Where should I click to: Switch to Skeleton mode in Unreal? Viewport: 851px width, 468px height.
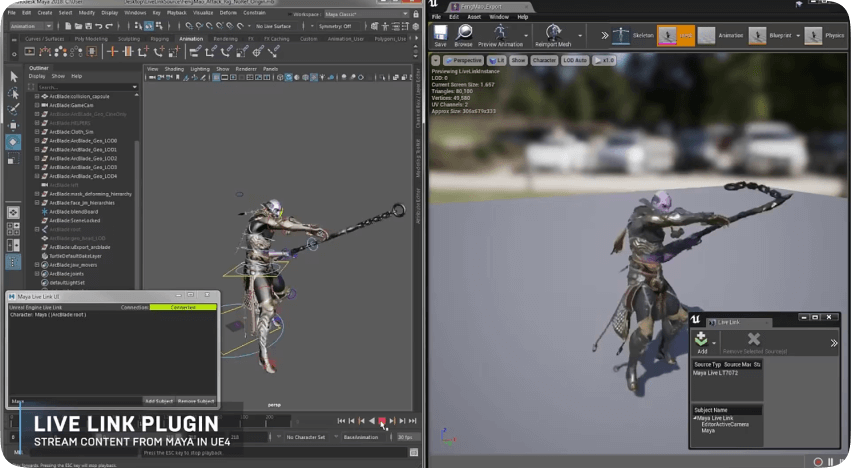pyautogui.click(x=633, y=36)
